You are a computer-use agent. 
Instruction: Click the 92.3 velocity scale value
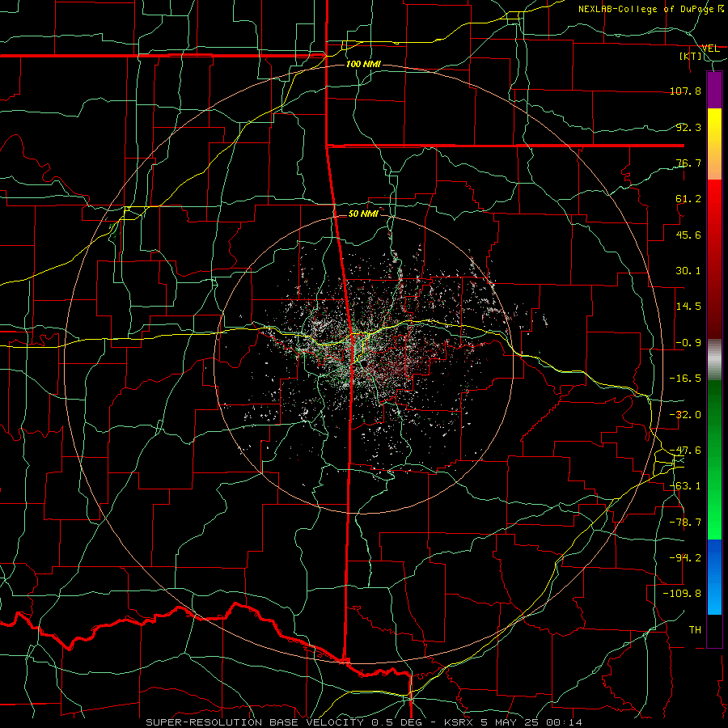coord(688,127)
